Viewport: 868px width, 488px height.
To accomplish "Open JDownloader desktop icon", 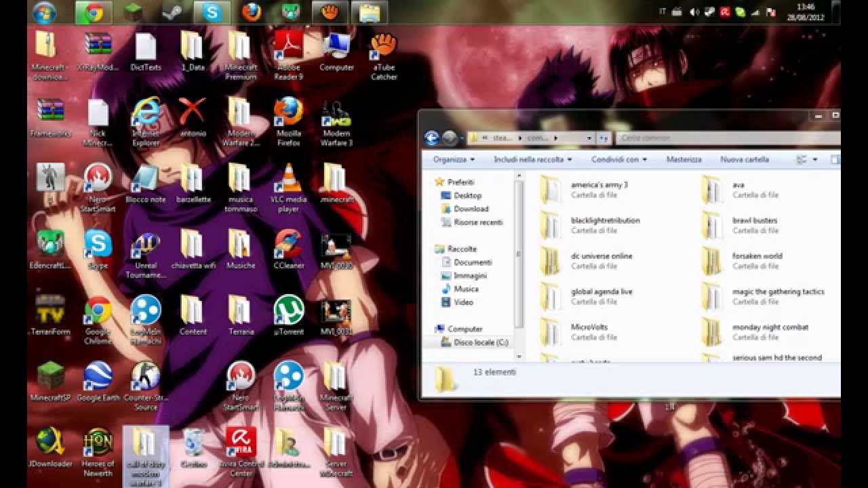I will tap(51, 448).
